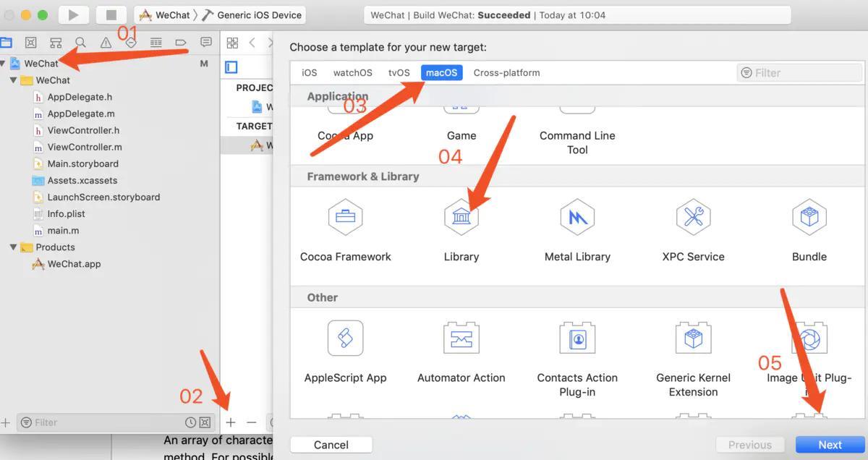Choose the Contacts Action Plug-in template icon
Viewport: 868px width, 460px height.
[x=577, y=338]
